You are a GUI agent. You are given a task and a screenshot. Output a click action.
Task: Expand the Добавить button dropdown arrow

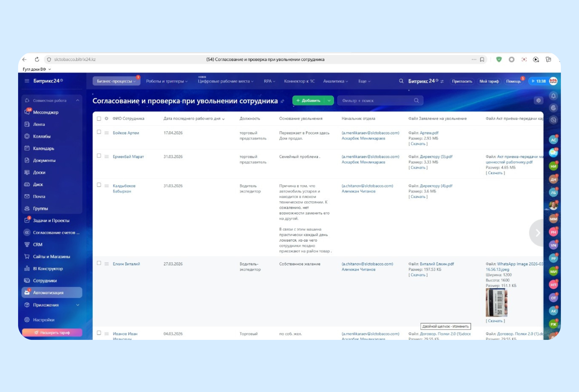[x=329, y=100]
